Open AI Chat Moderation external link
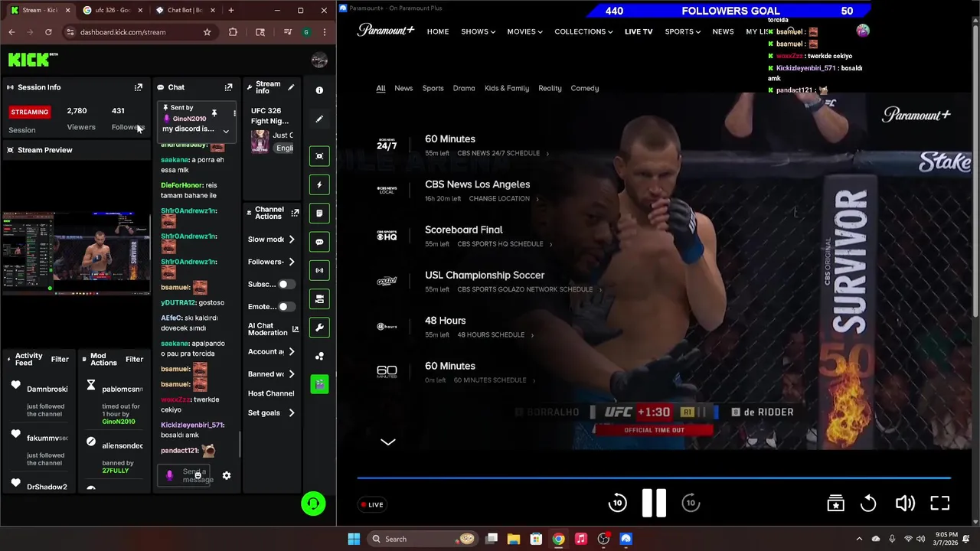Viewport: 980px width, 551px height. [296, 329]
